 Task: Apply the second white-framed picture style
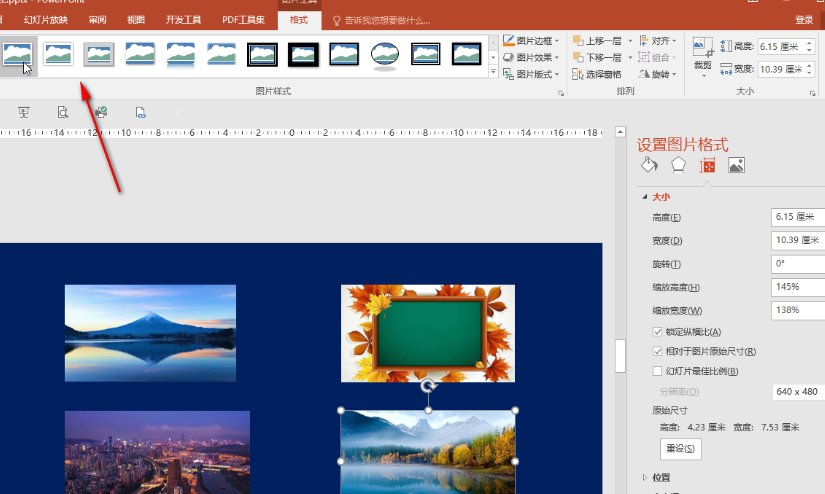click(x=58, y=54)
